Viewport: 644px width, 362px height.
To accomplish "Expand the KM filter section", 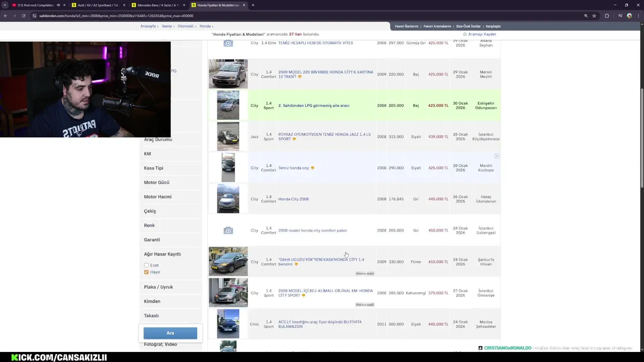I will point(147,154).
